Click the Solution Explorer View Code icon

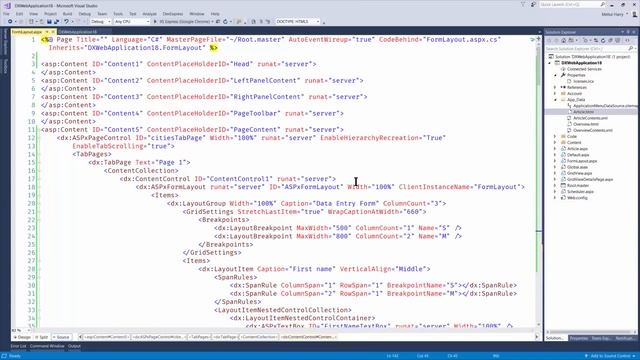click(627, 40)
